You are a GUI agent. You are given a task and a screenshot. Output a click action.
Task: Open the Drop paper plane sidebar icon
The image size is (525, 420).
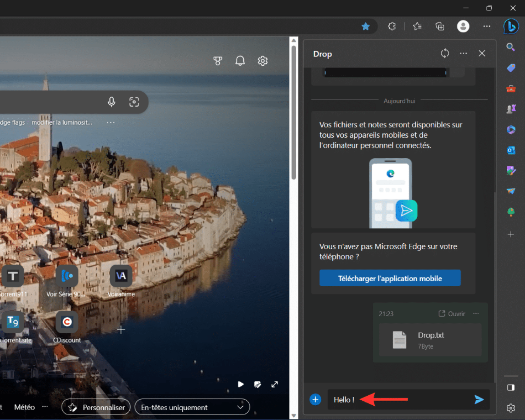[511, 191]
